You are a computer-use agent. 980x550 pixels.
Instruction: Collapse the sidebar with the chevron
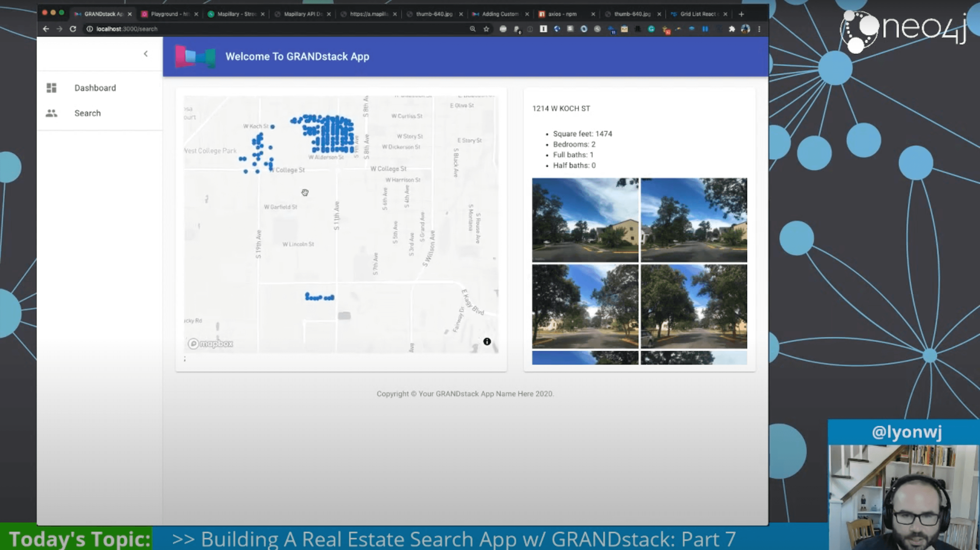coord(145,54)
